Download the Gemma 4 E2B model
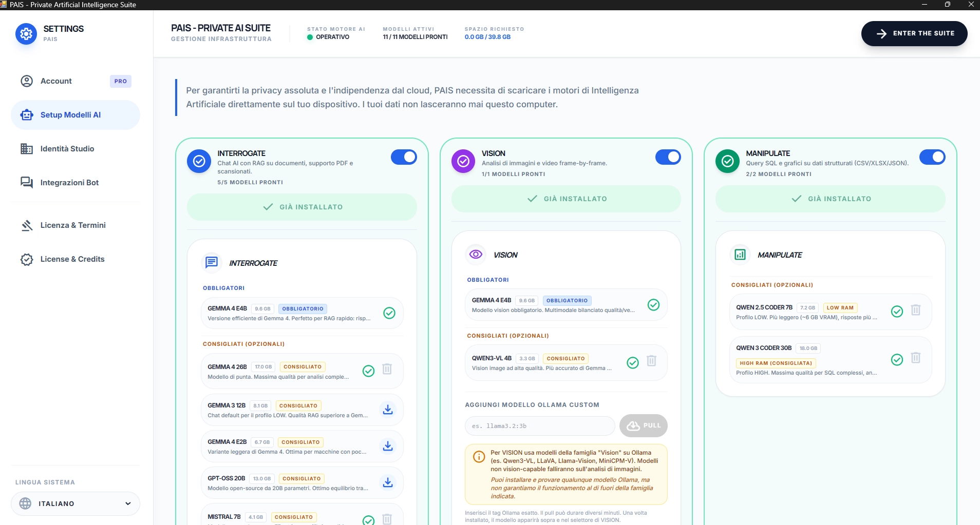980x525 pixels. coord(388,446)
